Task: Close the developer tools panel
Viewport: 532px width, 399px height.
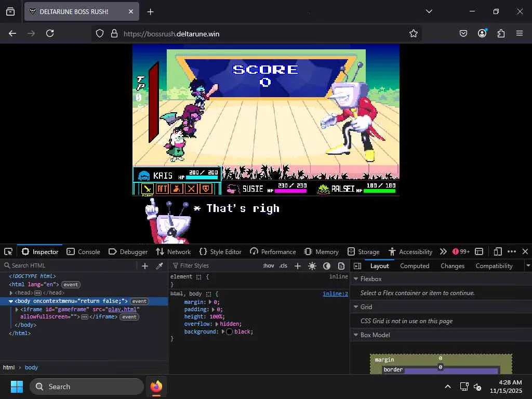Action: 525,252
